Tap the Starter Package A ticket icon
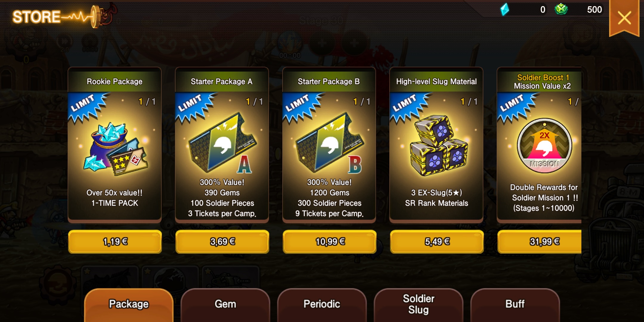 (x=222, y=143)
